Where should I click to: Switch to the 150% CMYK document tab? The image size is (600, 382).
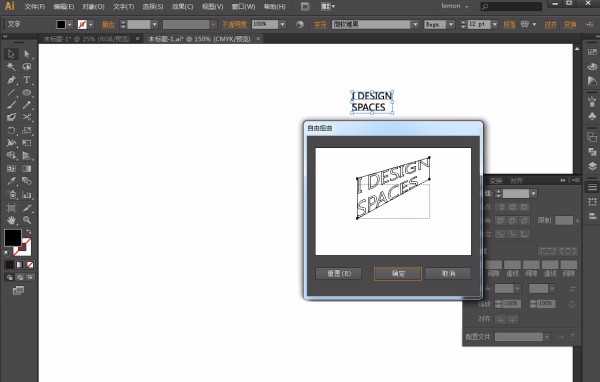(x=200, y=39)
